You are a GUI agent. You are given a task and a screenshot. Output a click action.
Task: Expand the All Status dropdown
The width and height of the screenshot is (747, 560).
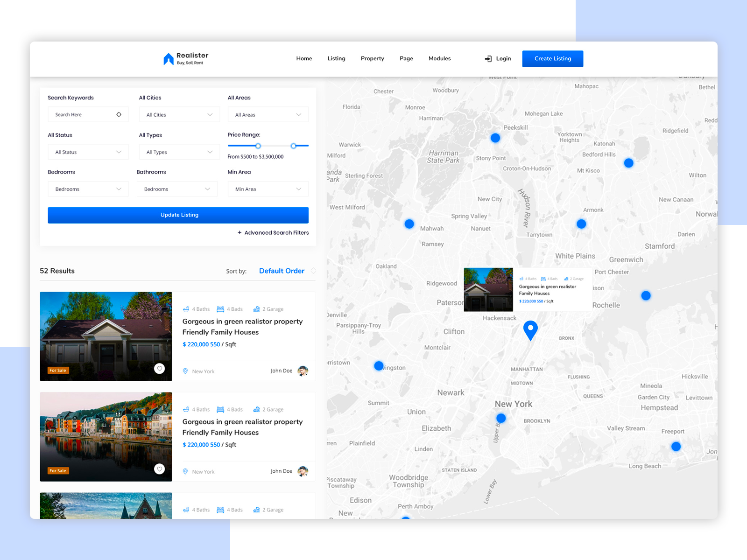(x=88, y=152)
